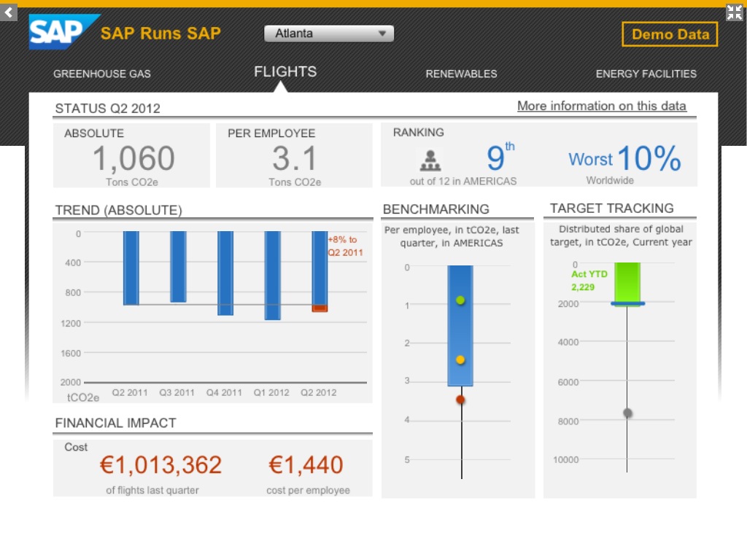Select the Flights tab
The image size is (747, 560).
pos(285,71)
